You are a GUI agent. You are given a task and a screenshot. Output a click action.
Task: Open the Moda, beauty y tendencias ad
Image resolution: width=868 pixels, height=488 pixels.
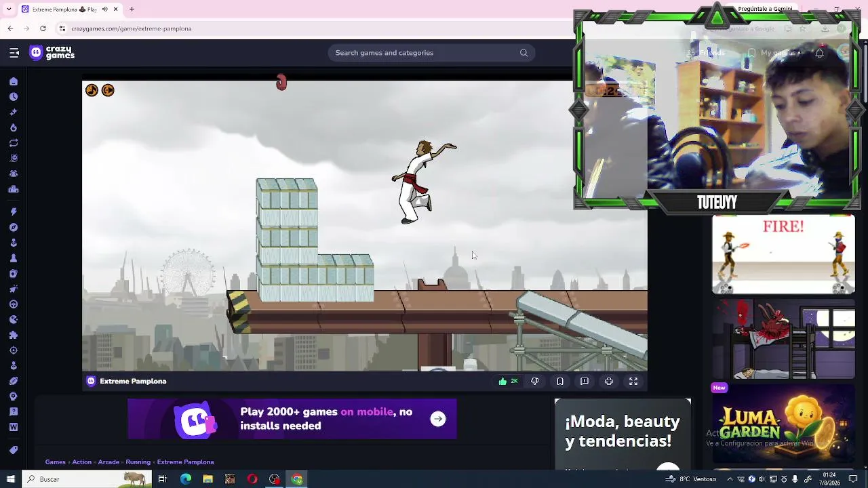(x=623, y=434)
